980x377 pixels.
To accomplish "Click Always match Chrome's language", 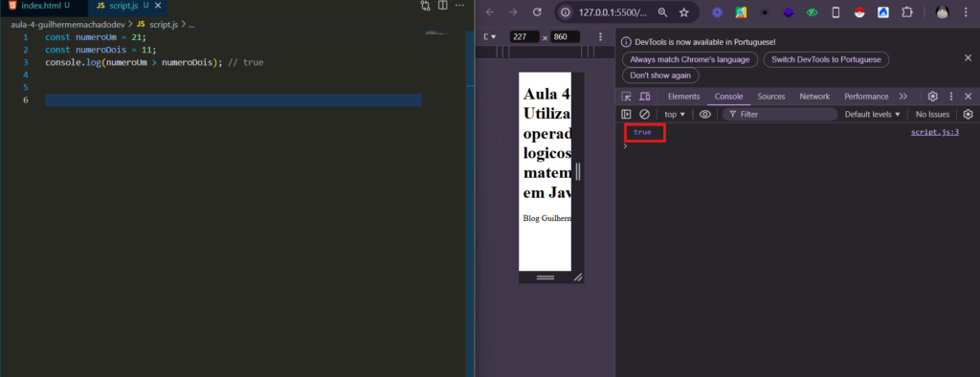I will coord(690,59).
